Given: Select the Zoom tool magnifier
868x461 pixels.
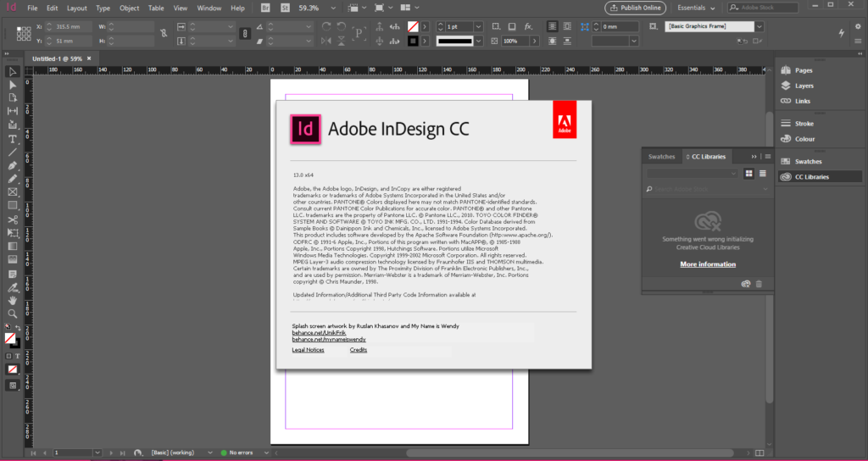Looking at the screenshot, I should (x=12, y=314).
